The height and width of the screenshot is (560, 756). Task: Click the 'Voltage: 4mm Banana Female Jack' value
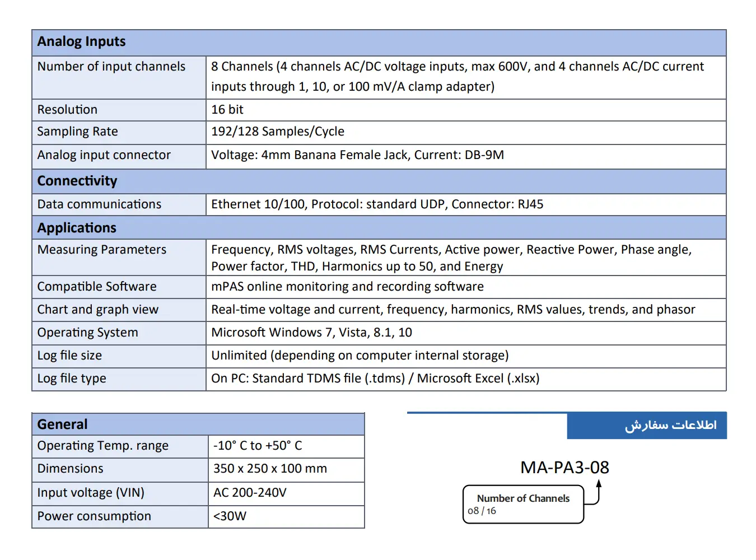pos(357,155)
